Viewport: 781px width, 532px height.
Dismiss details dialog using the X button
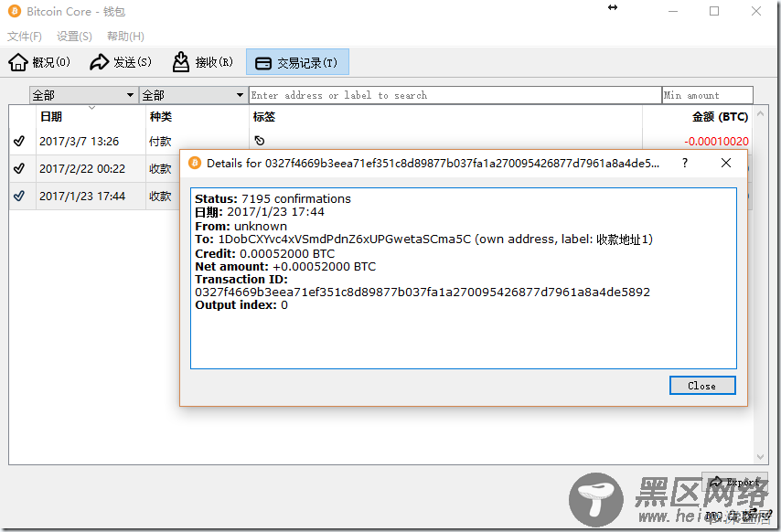[x=726, y=163]
